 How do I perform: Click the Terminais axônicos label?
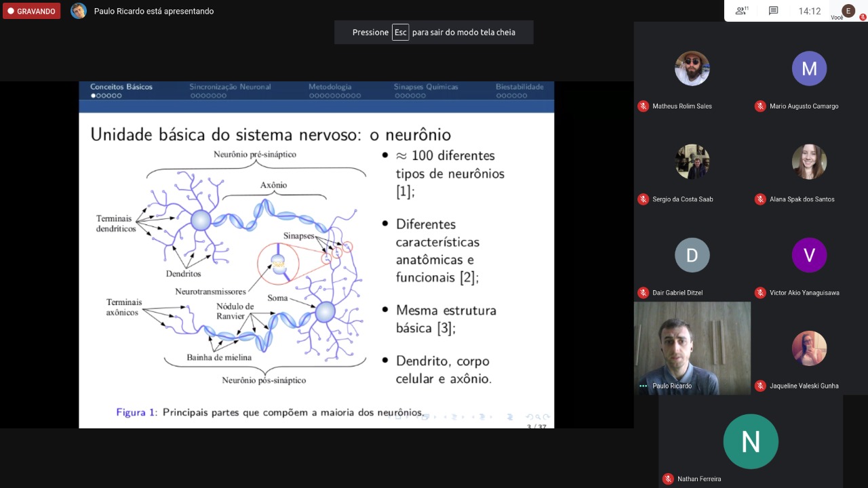[123, 307]
